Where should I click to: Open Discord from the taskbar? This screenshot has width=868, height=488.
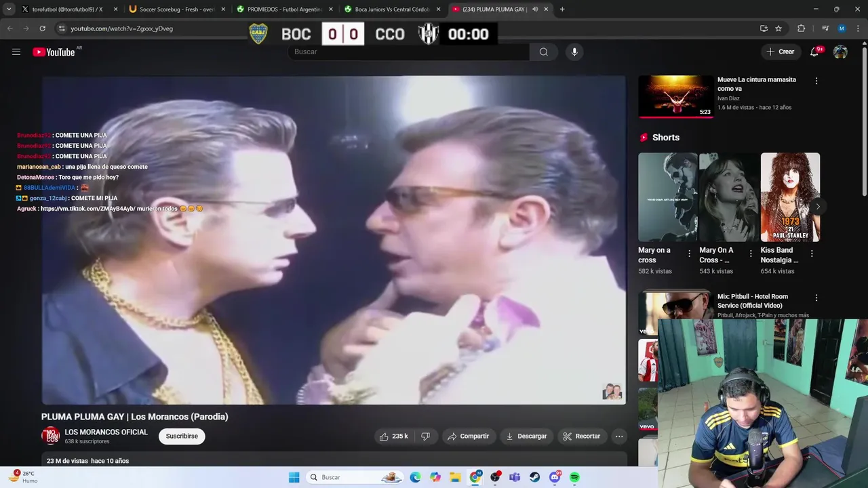point(555,477)
